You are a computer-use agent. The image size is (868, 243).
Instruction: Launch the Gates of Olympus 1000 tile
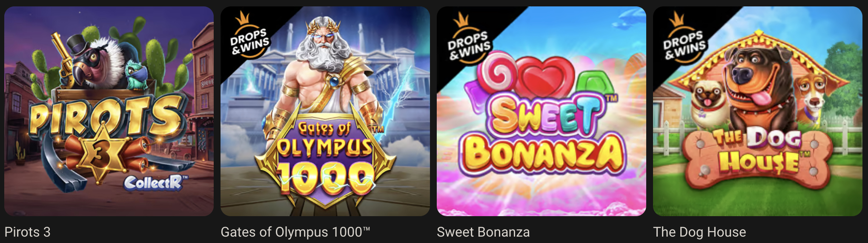click(325, 111)
